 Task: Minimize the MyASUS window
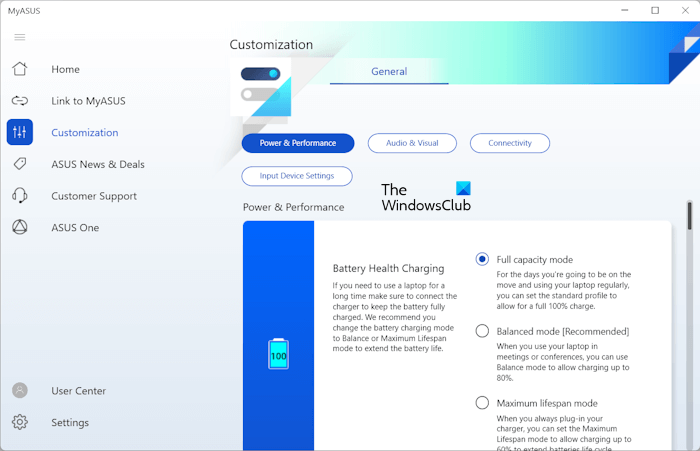tap(625, 10)
